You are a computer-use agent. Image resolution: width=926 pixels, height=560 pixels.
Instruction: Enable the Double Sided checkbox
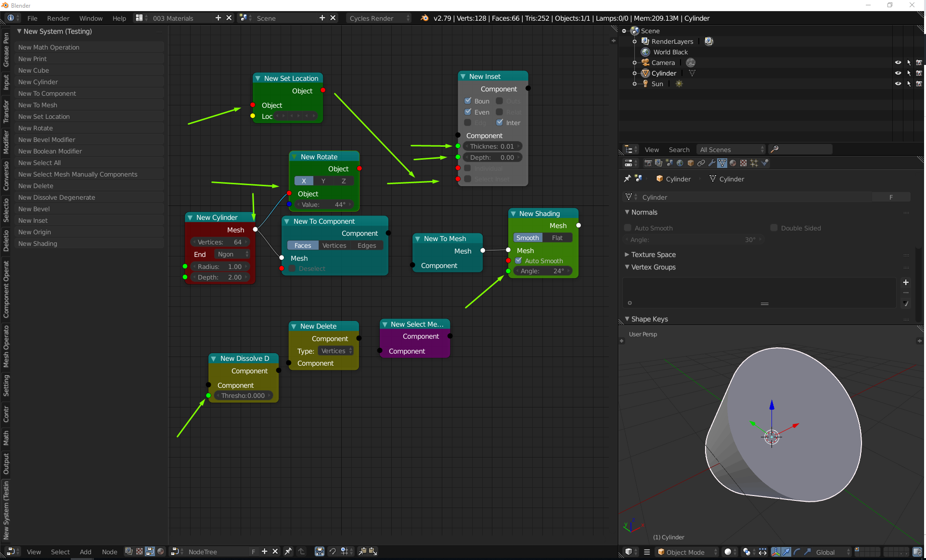click(774, 228)
